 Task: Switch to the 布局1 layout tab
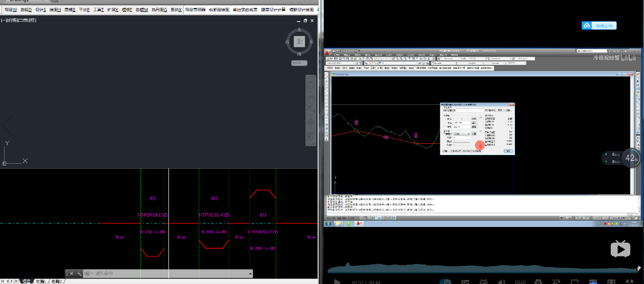point(41,281)
